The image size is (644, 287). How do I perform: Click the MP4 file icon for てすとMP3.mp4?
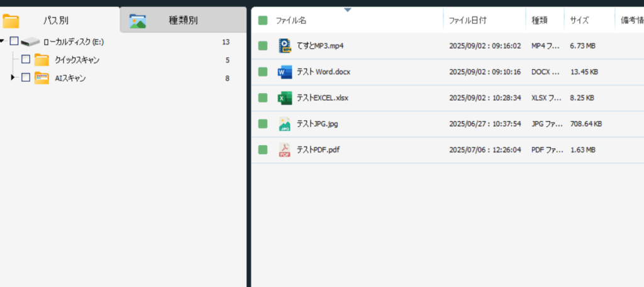(x=285, y=46)
